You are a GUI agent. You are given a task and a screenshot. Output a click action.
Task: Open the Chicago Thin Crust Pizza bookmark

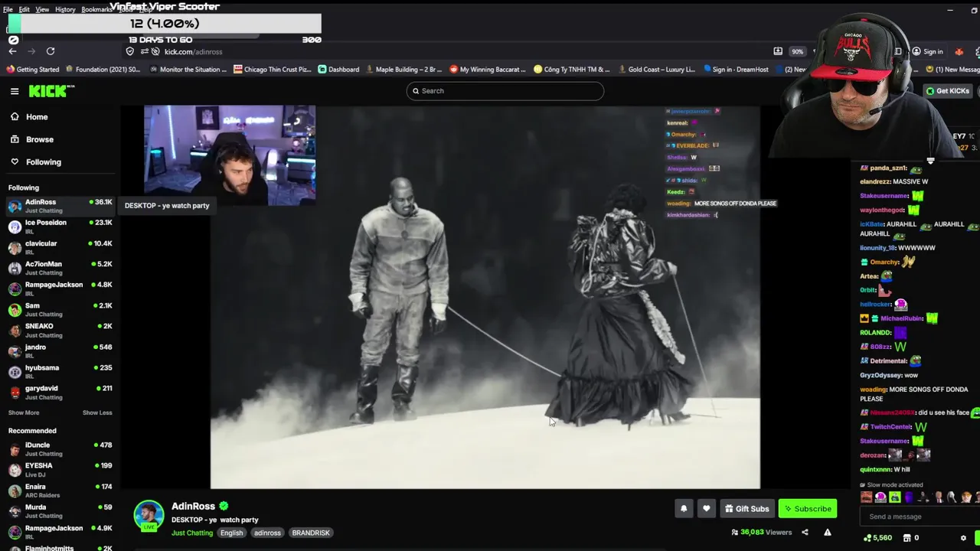point(273,69)
